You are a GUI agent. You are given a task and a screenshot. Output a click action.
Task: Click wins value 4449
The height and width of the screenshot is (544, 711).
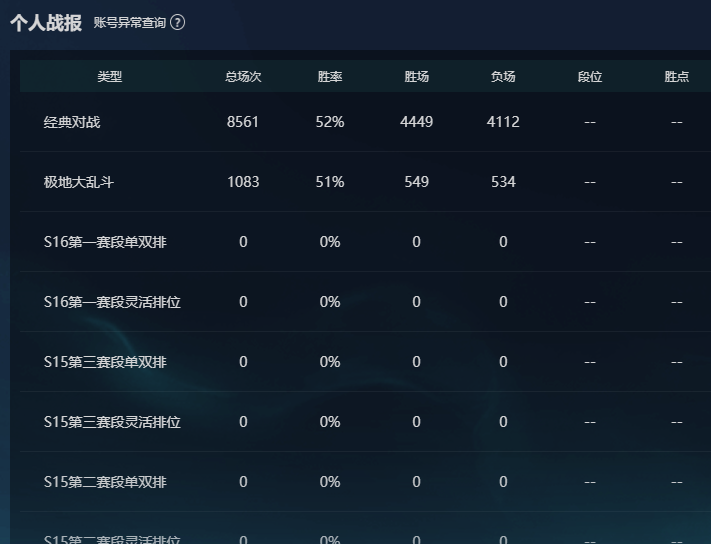416,121
